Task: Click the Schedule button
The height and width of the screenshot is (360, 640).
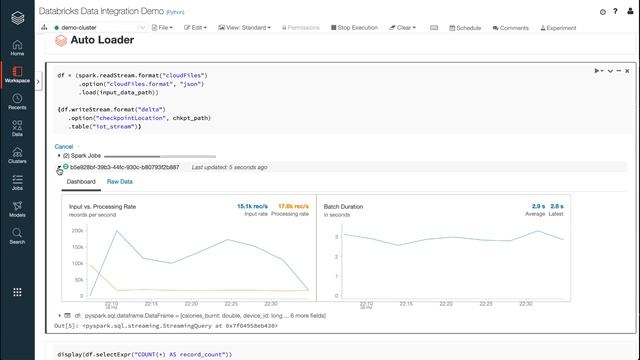Action: [465, 28]
